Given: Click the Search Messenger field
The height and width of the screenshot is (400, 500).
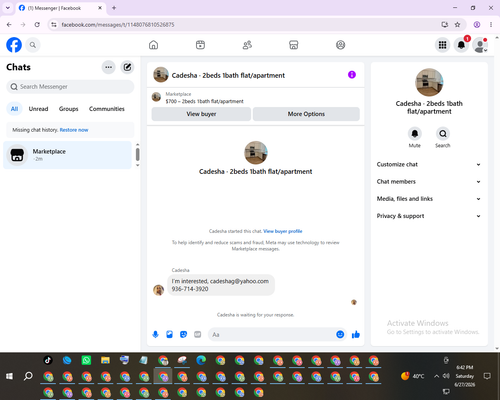Looking at the screenshot, I should [x=70, y=87].
